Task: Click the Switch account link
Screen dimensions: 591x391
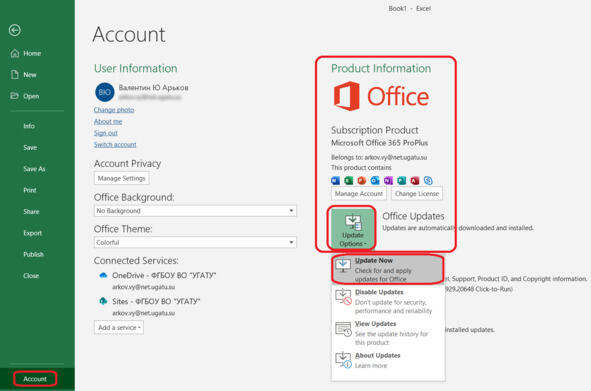Action: click(115, 144)
